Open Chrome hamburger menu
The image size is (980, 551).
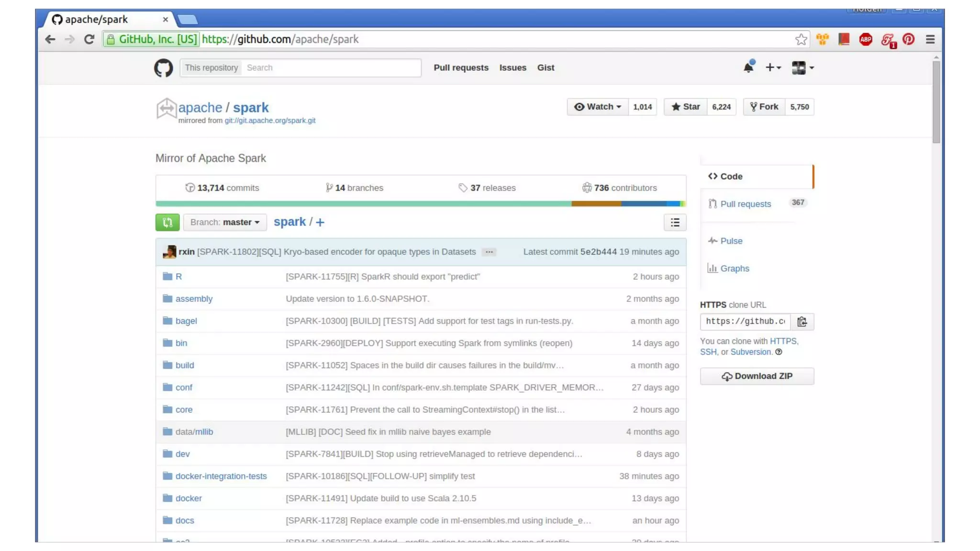(930, 39)
